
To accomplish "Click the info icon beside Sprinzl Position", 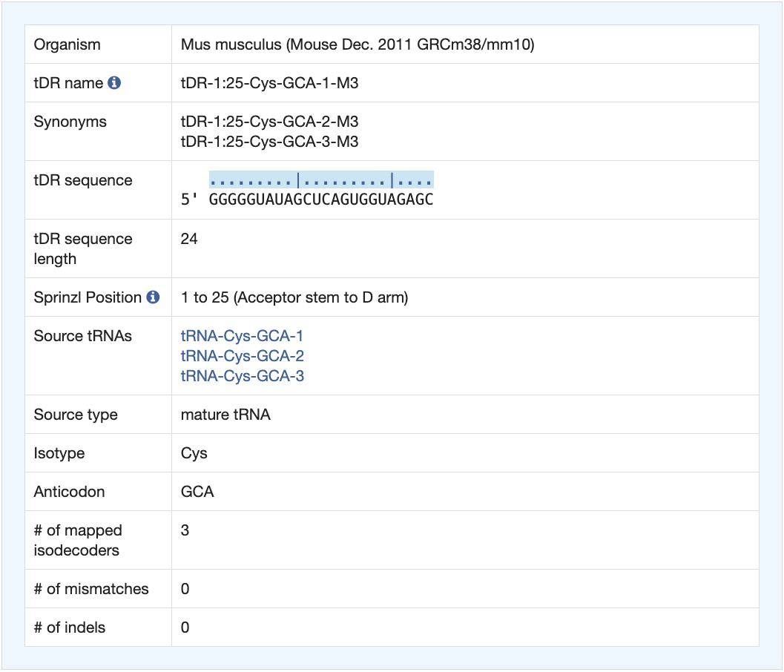I will (x=153, y=297).
